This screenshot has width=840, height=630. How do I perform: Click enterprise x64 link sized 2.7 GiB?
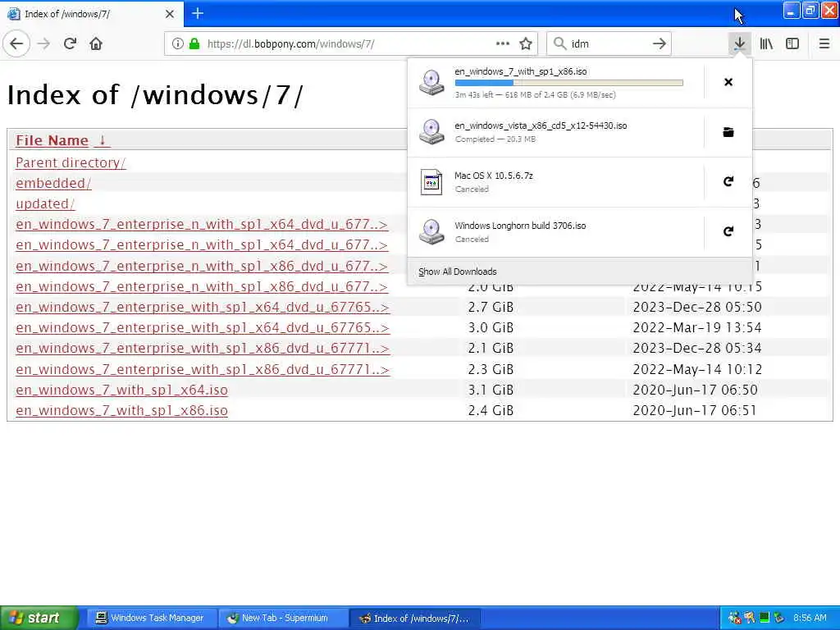[x=203, y=307]
